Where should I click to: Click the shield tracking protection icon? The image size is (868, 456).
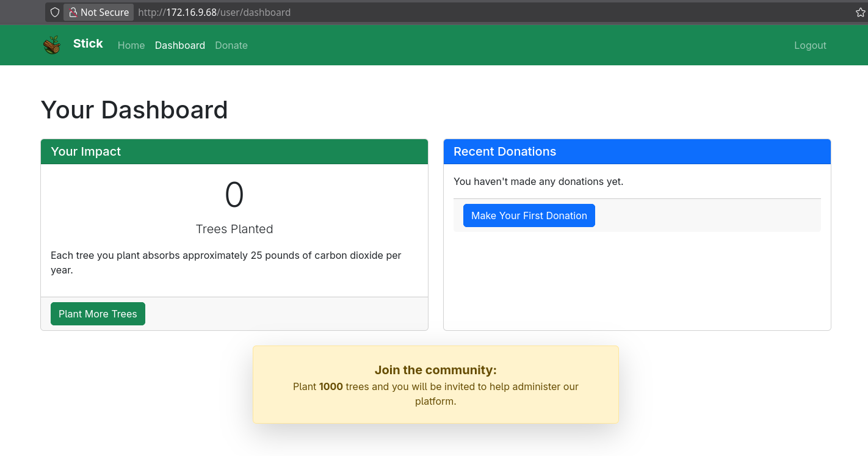coord(55,12)
